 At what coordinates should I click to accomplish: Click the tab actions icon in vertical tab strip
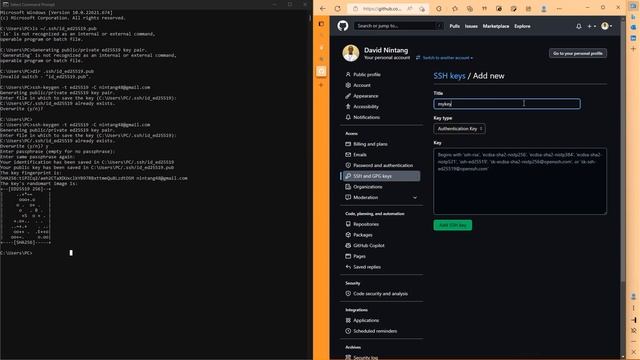[321, 24]
